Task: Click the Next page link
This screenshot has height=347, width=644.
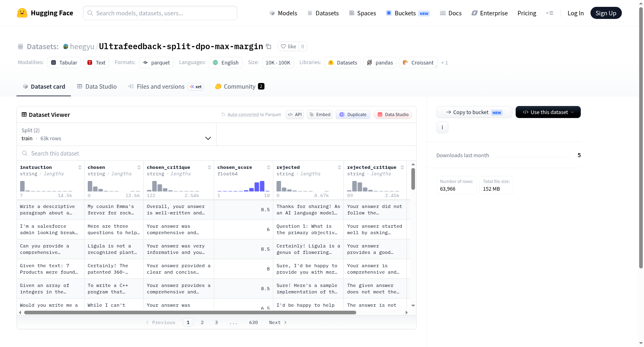Action: pyautogui.click(x=278, y=322)
